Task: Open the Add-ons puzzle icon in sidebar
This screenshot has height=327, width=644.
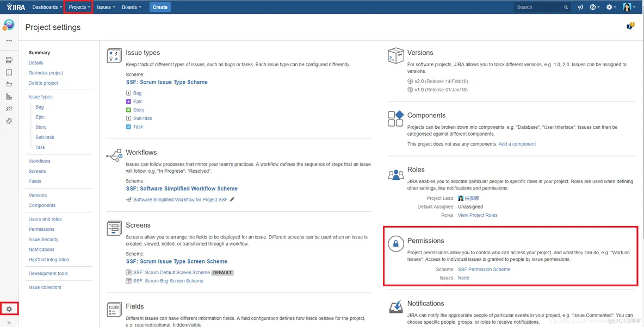Action: pyautogui.click(x=9, y=121)
